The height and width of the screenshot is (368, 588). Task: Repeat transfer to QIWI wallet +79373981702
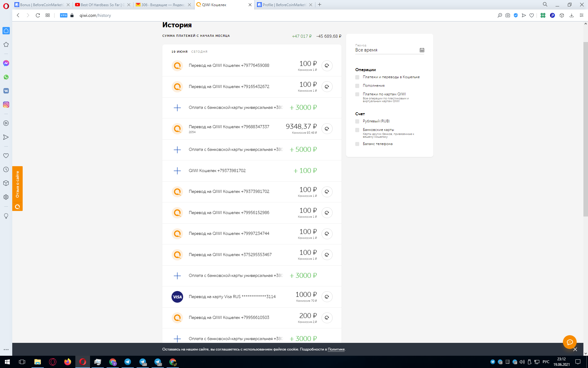327,192
